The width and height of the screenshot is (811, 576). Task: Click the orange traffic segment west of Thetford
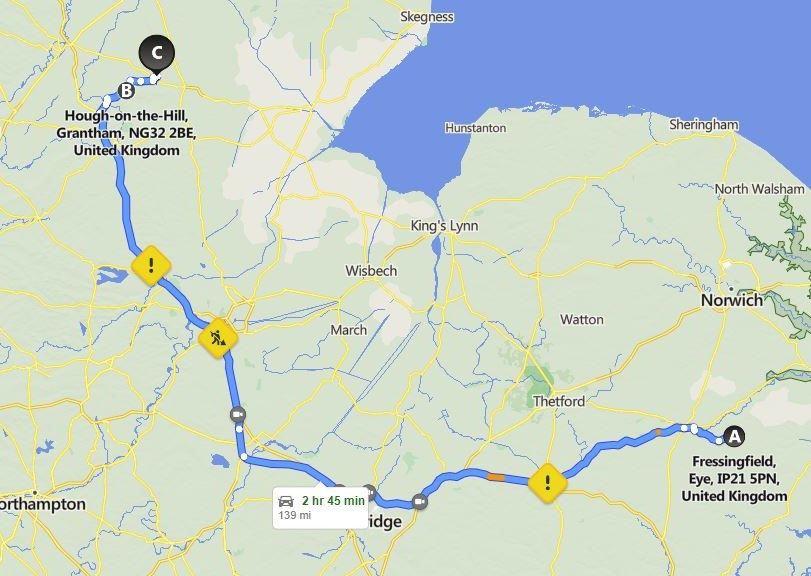tap(496, 477)
